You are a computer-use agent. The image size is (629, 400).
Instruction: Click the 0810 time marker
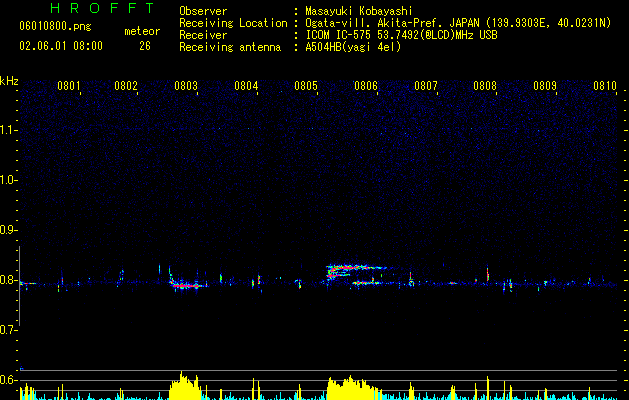pyautogui.click(x=605, y=86)
